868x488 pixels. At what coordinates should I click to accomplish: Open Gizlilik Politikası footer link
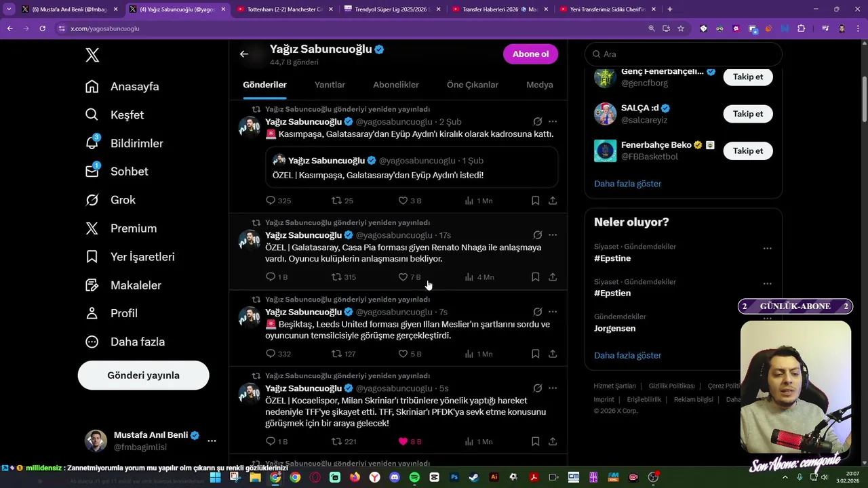point(671,386)
